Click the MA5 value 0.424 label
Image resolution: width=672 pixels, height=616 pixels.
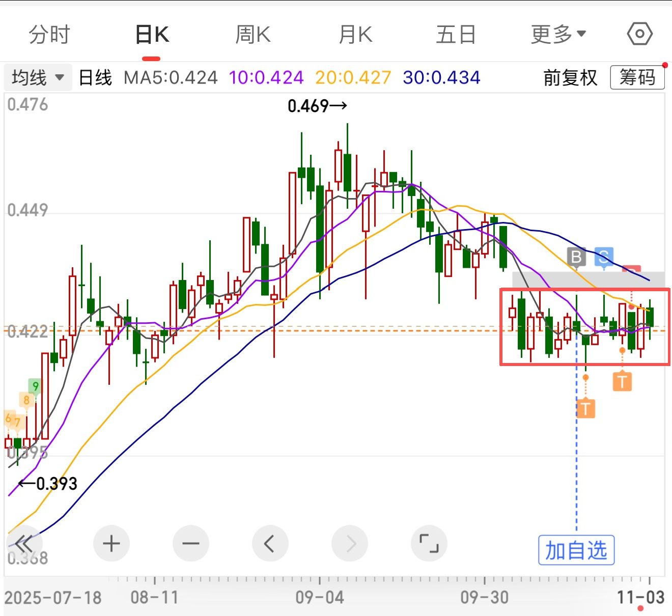point(171,78)
